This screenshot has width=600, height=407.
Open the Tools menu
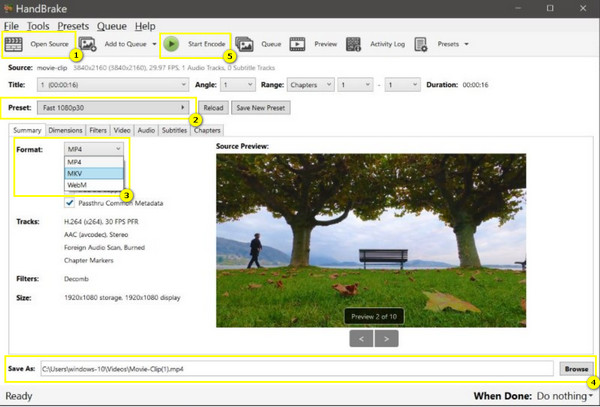(x=38, y=26)
